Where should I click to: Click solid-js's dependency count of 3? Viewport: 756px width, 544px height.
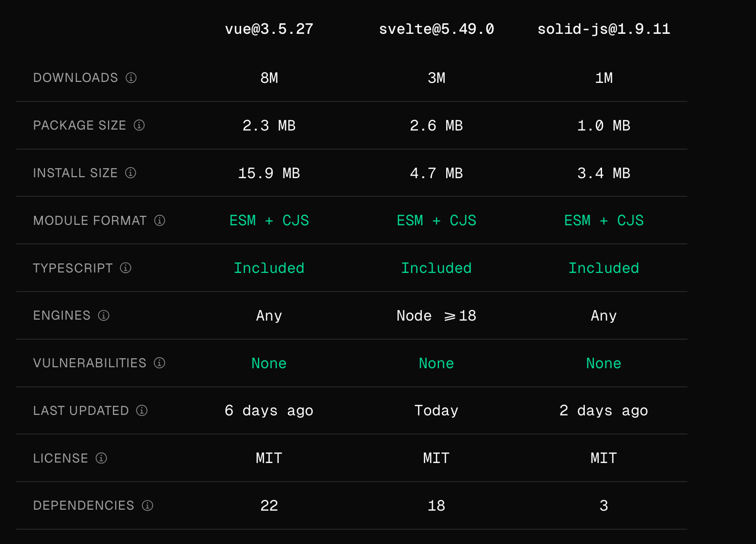[x=603, y=505]
